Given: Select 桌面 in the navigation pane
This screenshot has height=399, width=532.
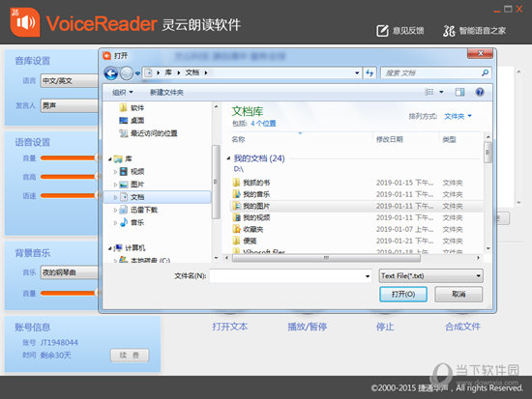Looking at the screenshot, I should (133, 121).
